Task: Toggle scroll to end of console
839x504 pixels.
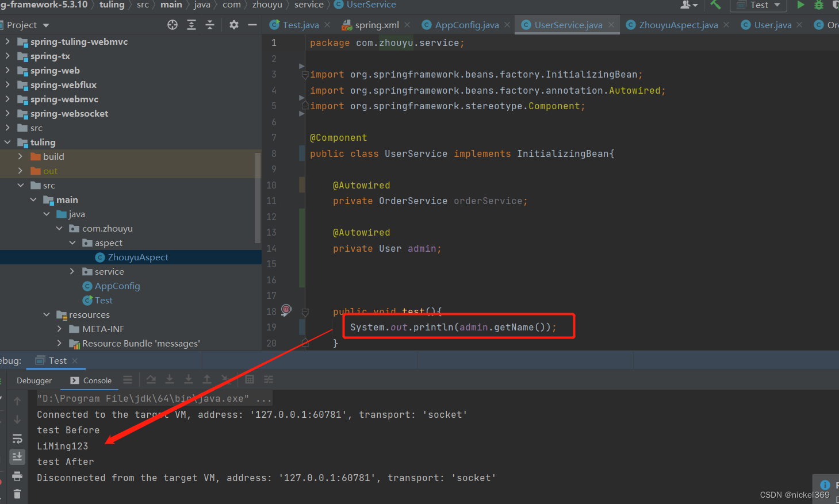Action: [17, 457]
